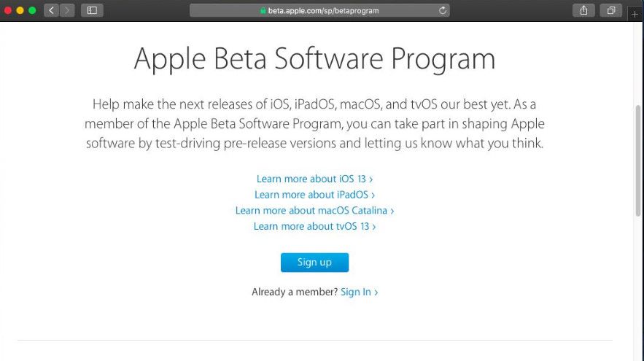Open the Share menu

[583, 10]
